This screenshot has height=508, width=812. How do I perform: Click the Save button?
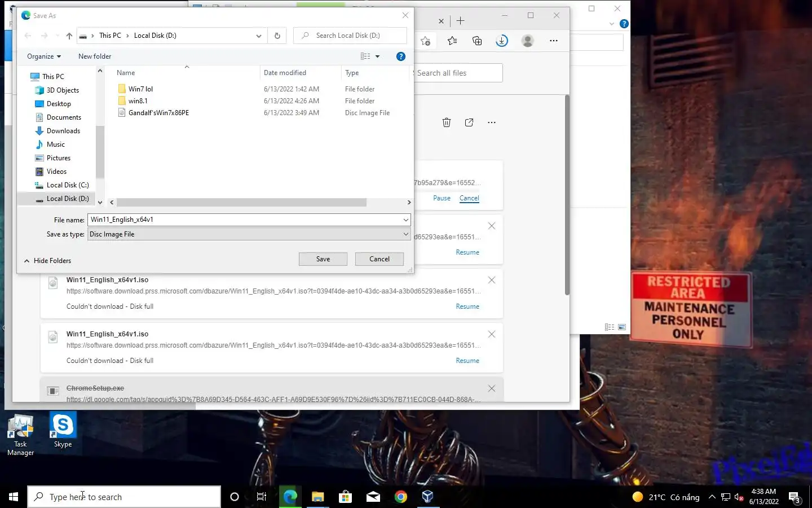click(x=323, y=259)
